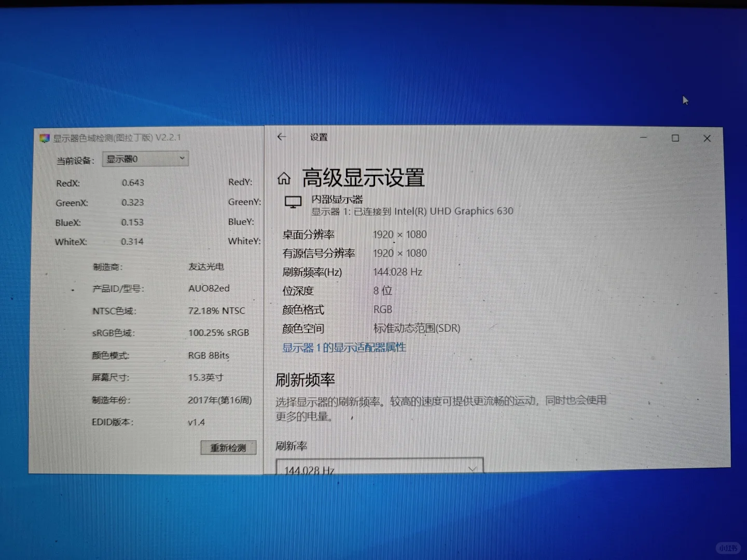Viewport: 747px width, 560px height.
Task: Click the home icon beside 高级显示设置
Action: pos(284,179)
